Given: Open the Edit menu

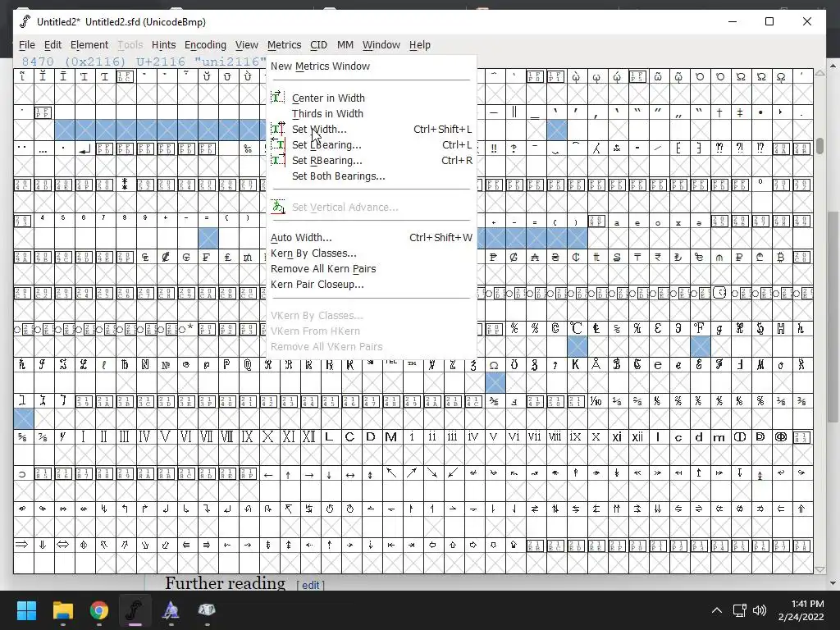Looking at the screenshot, I should [52, 45].
